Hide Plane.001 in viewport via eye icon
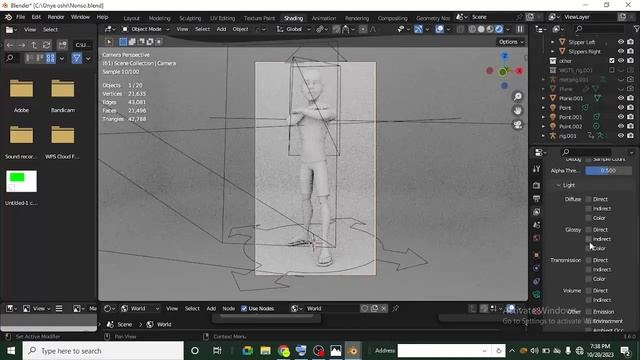This screenshot has height=360, width=640. 621,98
